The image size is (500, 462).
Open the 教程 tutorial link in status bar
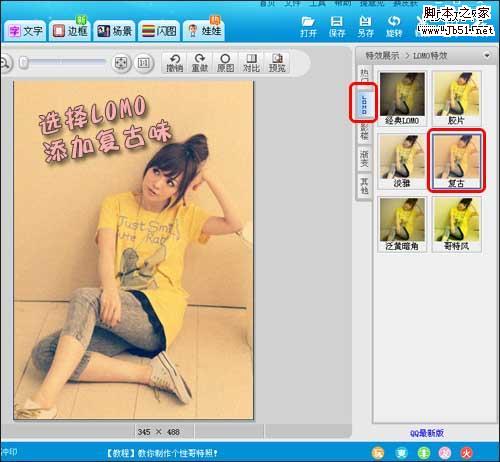click(161, 453)
